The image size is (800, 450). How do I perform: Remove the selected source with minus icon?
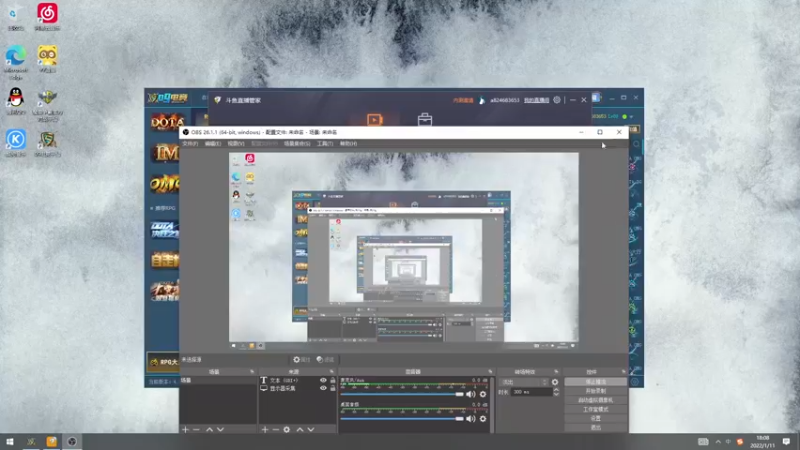pyautogui.click(x=276, y=430)
